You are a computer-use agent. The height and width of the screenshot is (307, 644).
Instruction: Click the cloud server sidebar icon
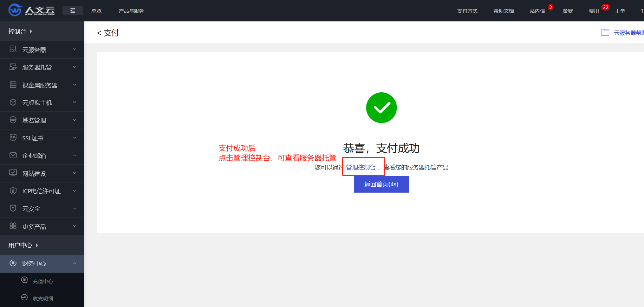[x=13, y=49]
